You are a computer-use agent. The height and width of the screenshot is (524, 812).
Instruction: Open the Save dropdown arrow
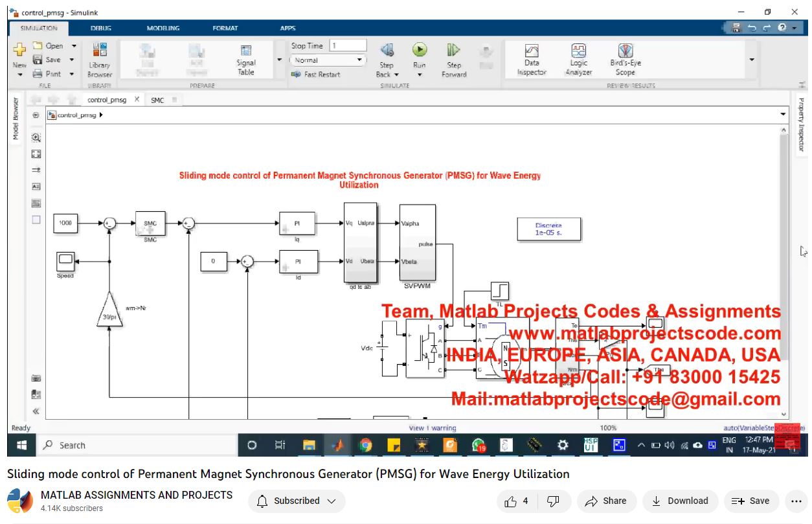[72, 60]
